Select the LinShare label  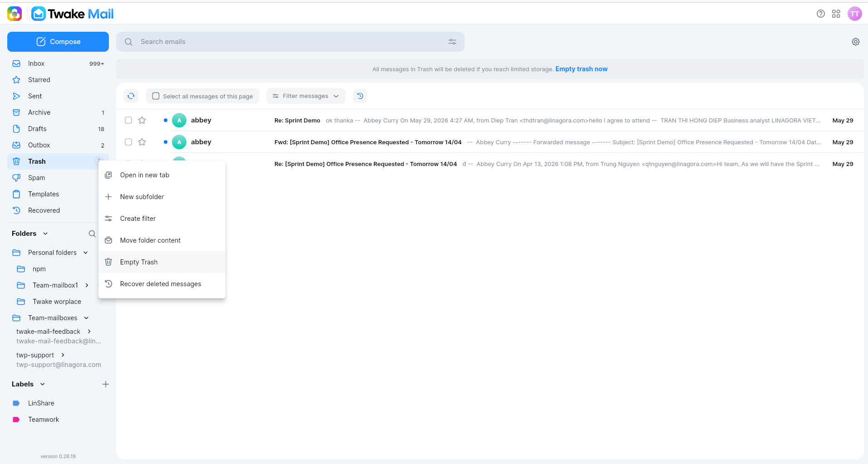tap(58, 403)
